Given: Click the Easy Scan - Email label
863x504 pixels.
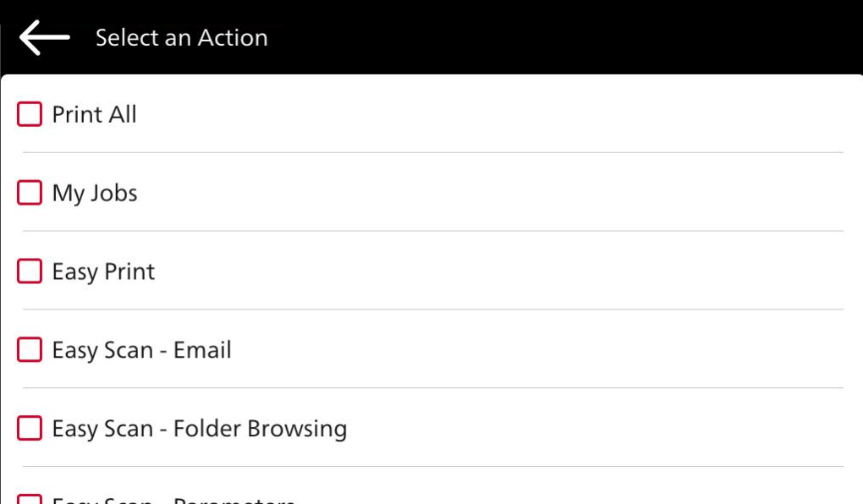Looking at the screenshot, I should [x=141, y=350].
